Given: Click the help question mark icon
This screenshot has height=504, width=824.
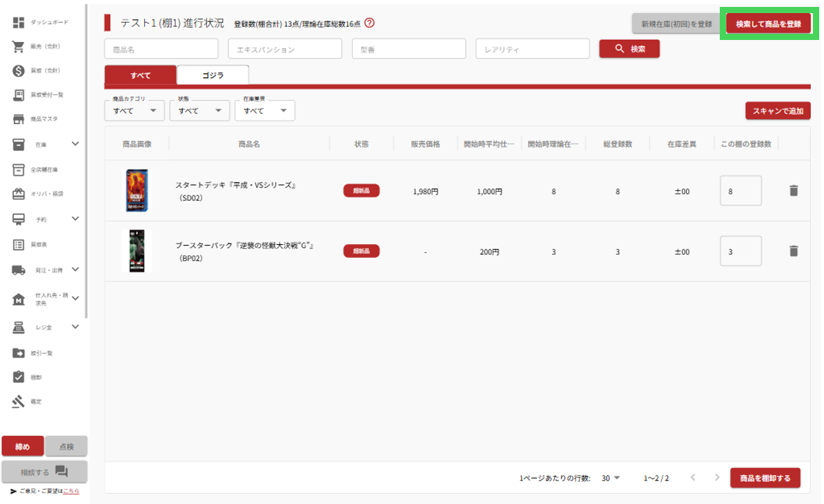Looking at the screenshot, I should point(369,23).
